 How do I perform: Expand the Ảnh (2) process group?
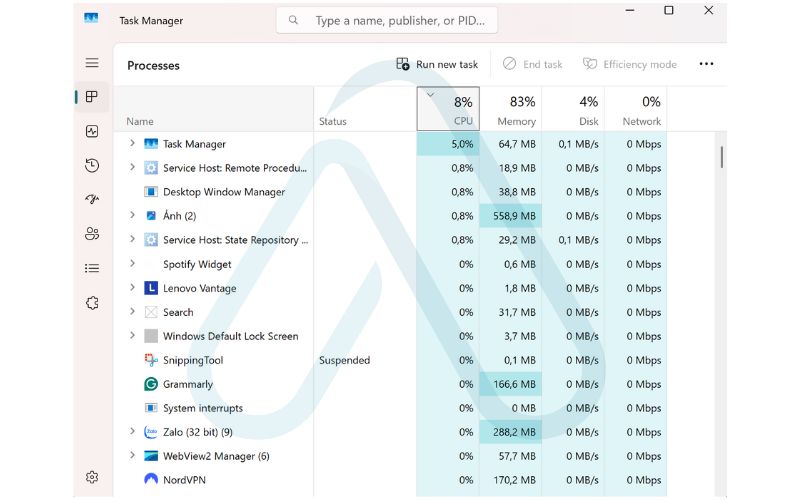[132, 215]
